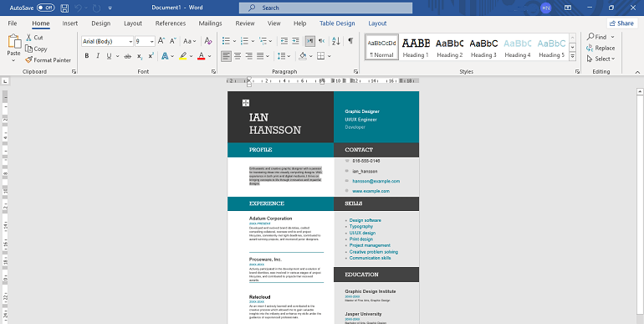
Task: Click the Share button
Action: pos(621,23)
